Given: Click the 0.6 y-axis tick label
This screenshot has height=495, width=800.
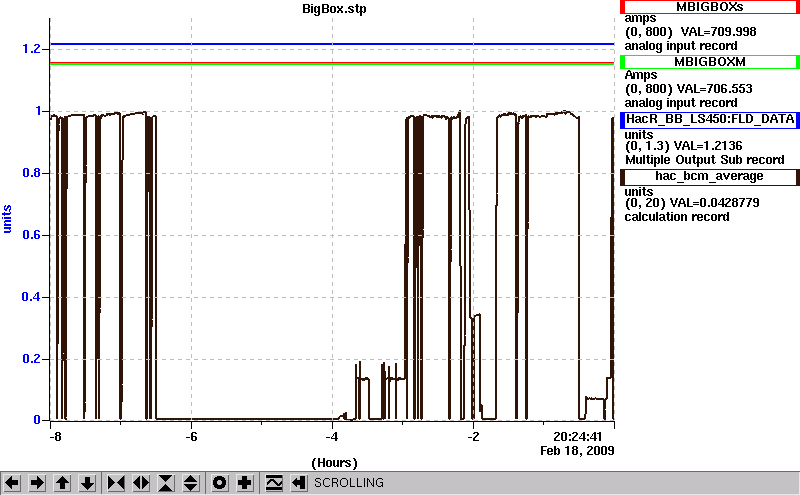Looking at the screenshot, I should click(31, 235).
